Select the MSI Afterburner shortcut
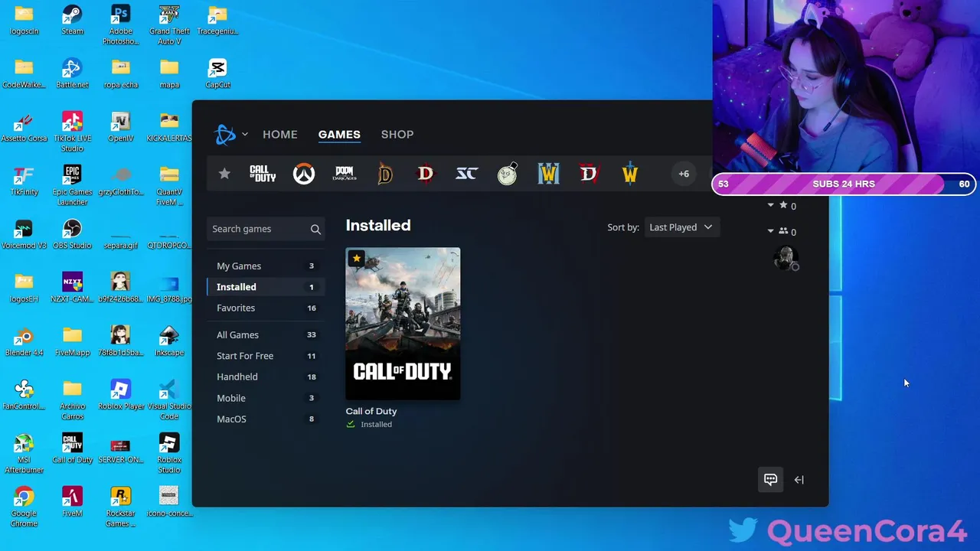This screenshot has width=980, height=551. click(24, 454)
